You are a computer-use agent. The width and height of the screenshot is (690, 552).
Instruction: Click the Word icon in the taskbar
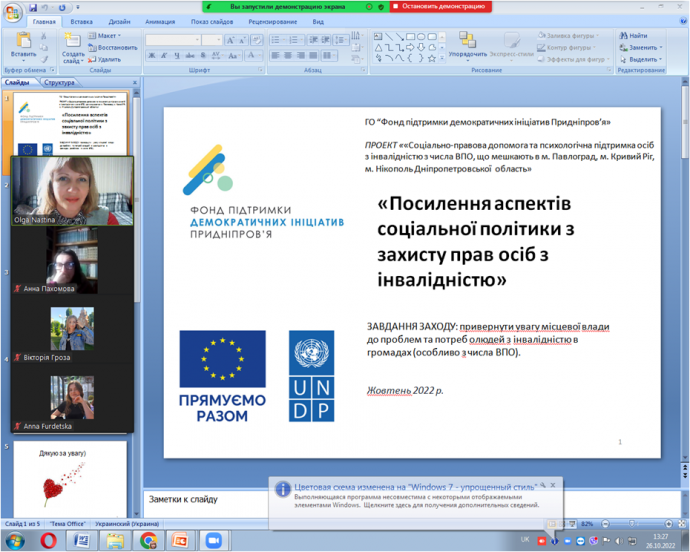tap(82, 540)
